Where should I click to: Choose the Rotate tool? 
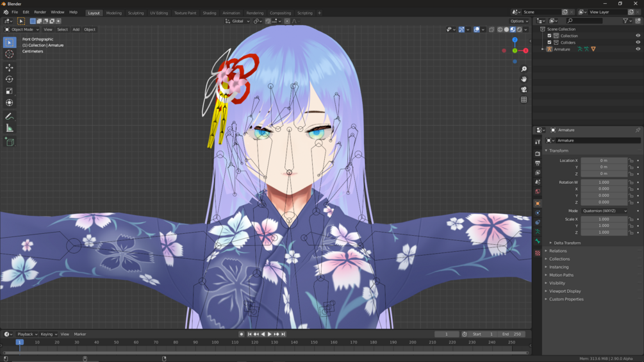pyautogui.click(x=10, y=79)
